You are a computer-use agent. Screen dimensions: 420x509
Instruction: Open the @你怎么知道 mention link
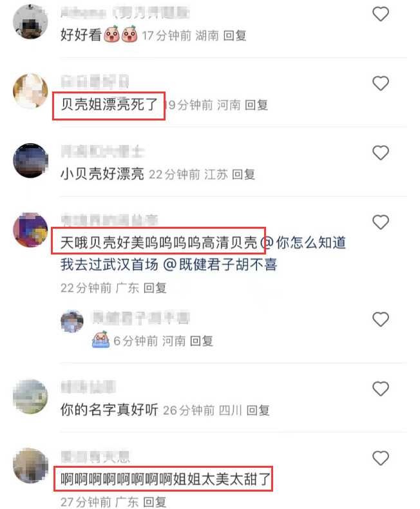tap(303, 243)
